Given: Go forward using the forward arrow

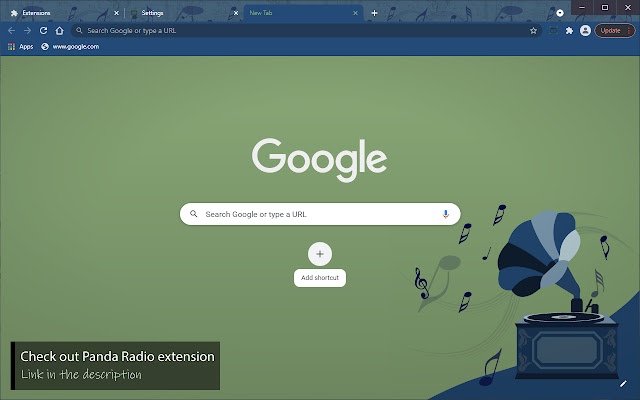Looking at the screenshot, I should point(27,31).
